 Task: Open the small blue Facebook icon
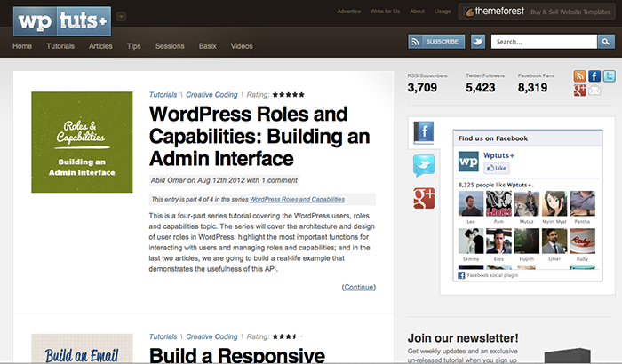(594, 76)
